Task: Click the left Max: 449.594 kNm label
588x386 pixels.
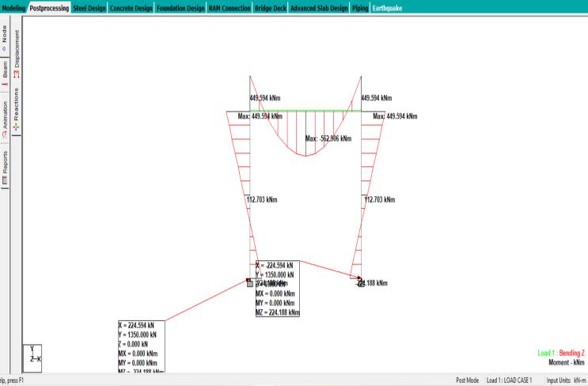Action: [260, 116]
